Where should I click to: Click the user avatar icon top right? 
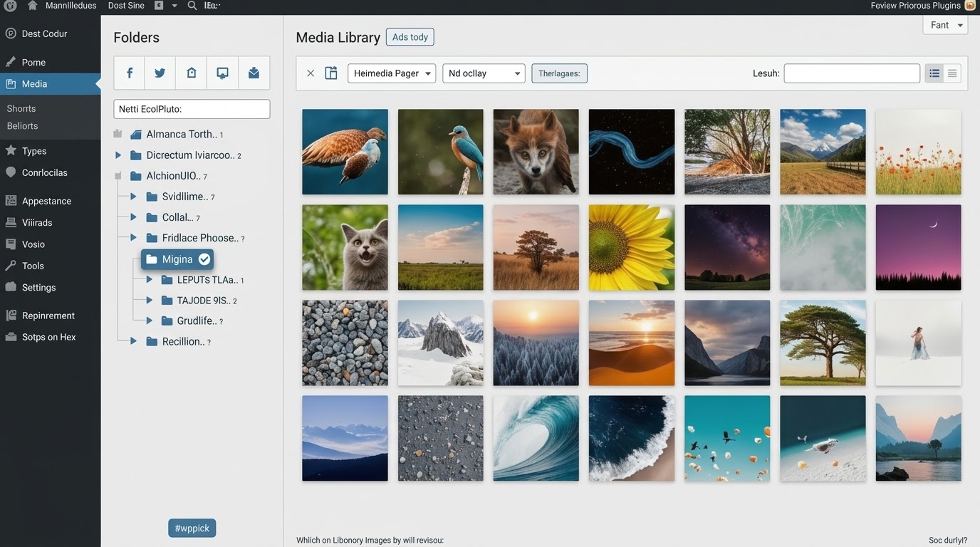[970, 6]
